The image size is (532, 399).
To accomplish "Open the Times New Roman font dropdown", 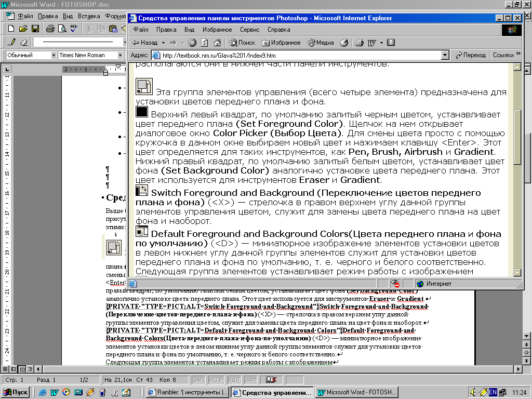I will 120,55.
